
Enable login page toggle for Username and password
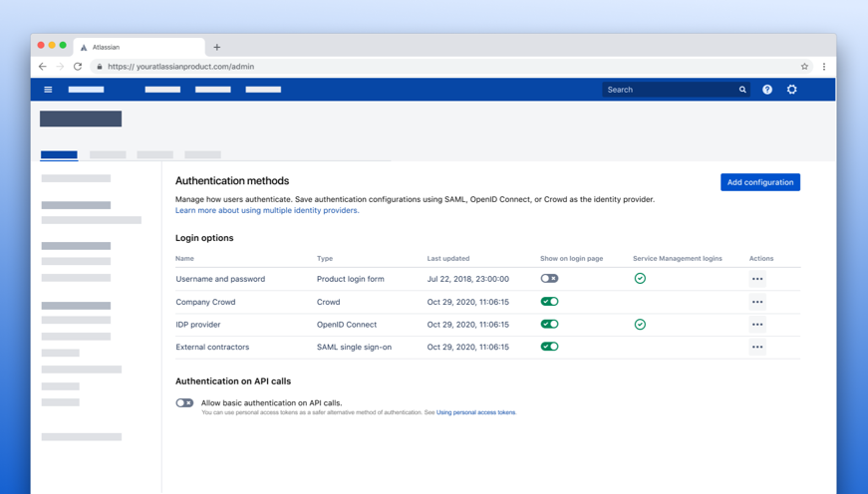[549, 279]
